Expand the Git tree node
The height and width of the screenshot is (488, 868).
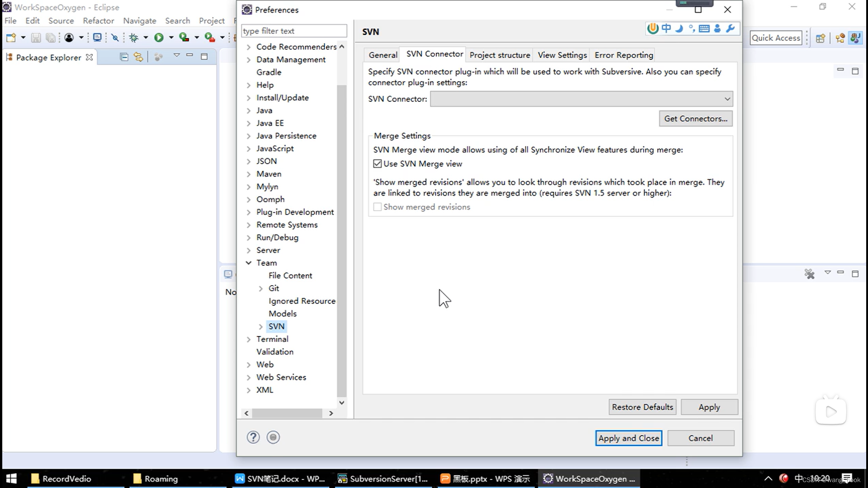(260, 288)
